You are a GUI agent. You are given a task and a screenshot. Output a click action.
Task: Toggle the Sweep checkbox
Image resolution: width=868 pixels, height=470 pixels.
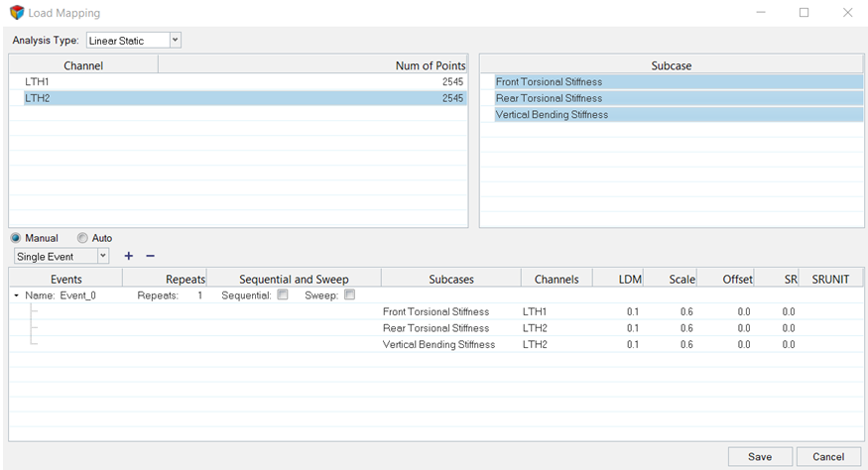(x=349, y=295)
